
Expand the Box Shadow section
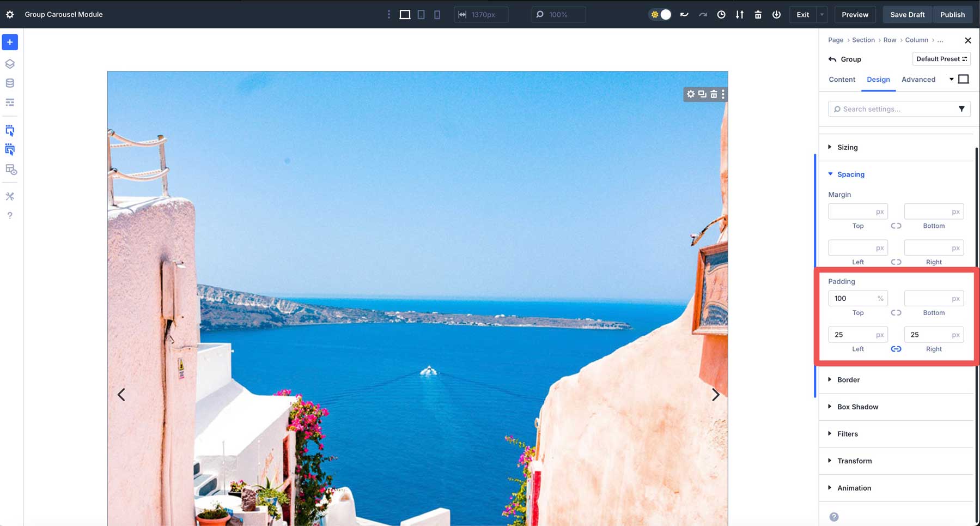[x=857, y=407]
